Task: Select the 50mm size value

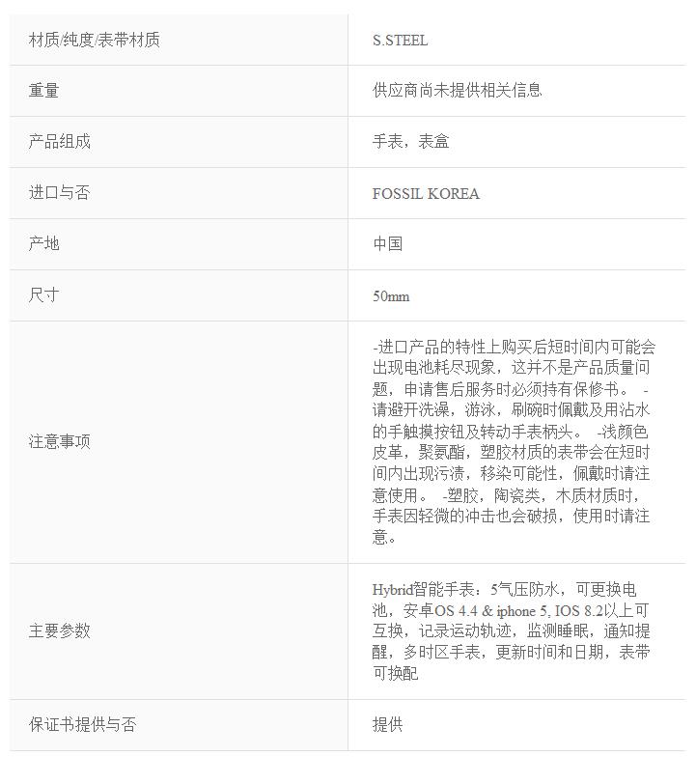Action: [x=391, y=296]
